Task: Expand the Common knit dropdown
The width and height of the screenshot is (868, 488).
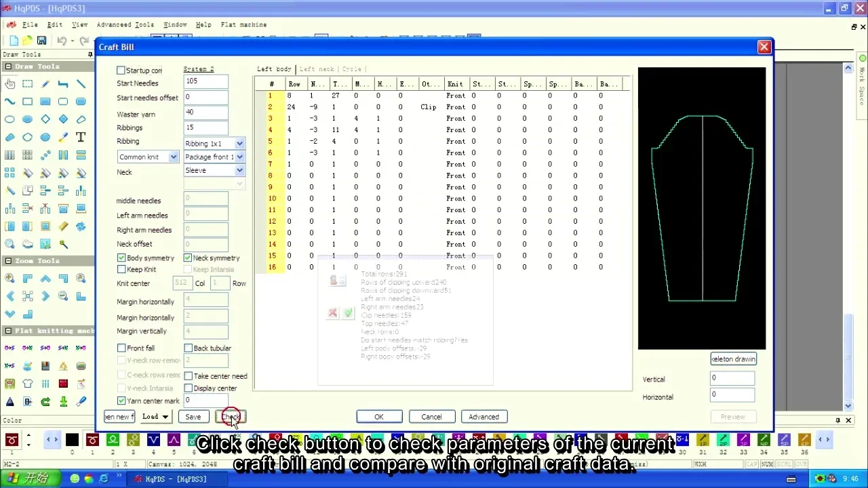Action: (x=173, y=157)
